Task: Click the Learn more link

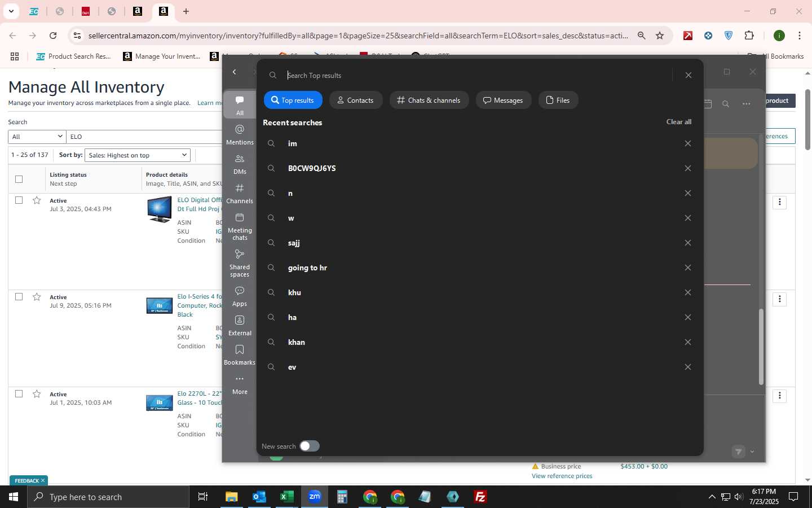Action: [x=209, y=103]
